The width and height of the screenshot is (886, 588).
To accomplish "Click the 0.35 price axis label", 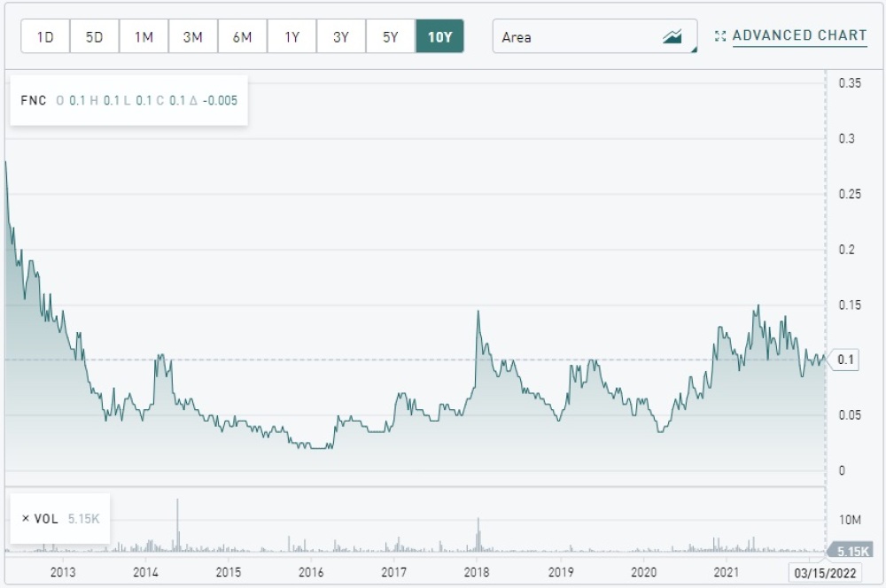I will pos(850,83).
